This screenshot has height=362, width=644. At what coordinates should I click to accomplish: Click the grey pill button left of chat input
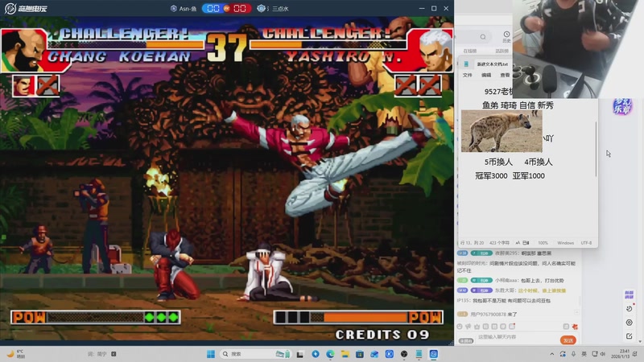click(466, 340)
